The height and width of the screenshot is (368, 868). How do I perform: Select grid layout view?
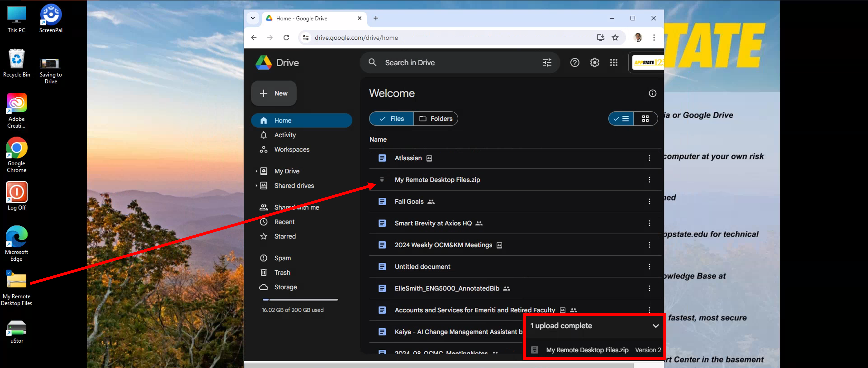click(x=645, y=119)
